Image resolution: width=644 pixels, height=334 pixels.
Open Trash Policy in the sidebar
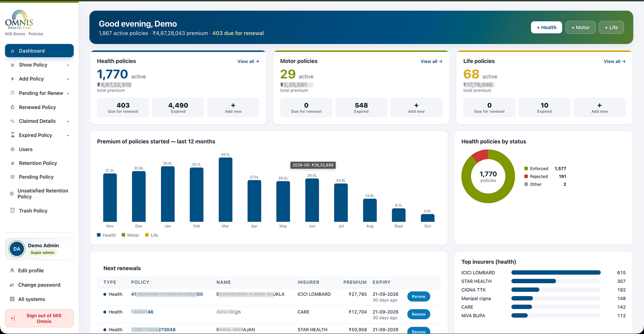tap(39, 211)
